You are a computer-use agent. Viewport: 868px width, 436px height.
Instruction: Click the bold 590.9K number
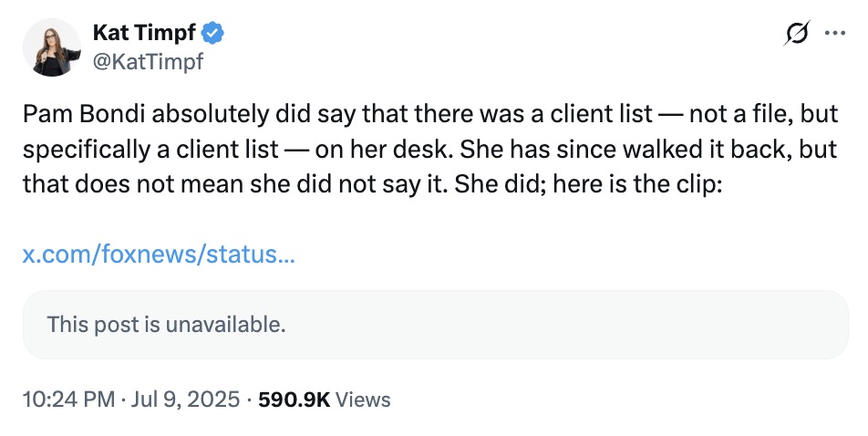click(294, 400)
